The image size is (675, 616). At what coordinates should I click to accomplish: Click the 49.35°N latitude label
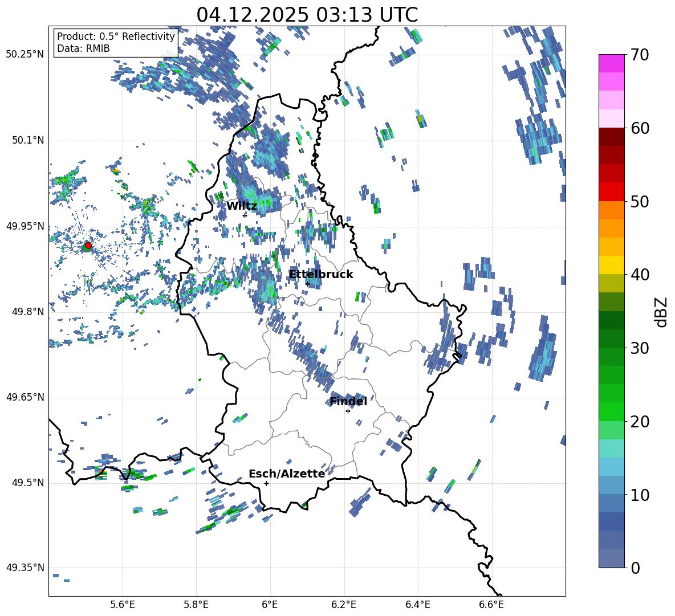pos(25,568)
